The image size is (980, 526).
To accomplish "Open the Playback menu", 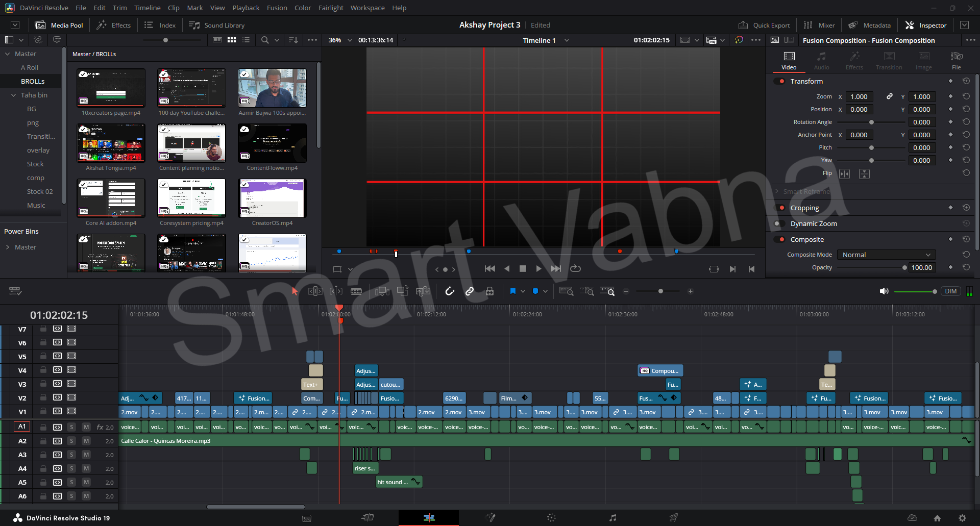I will tap(246, 8).
